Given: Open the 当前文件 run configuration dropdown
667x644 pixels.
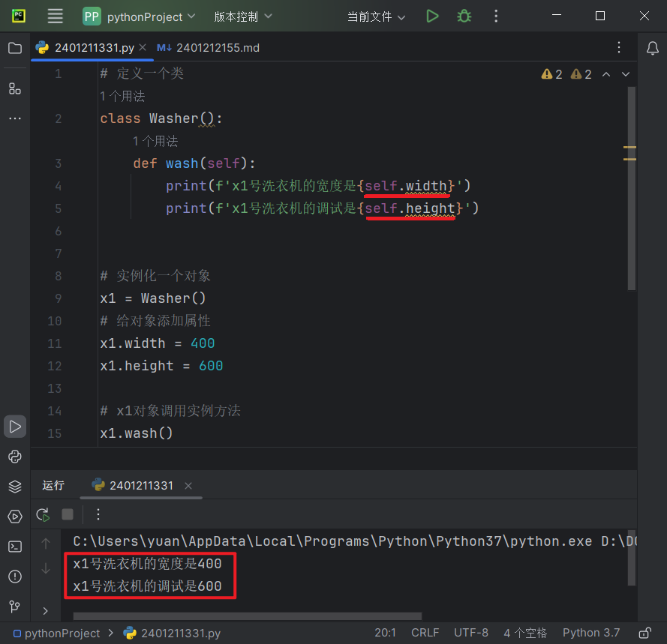Looking at the screenshot, I should 376,16.
